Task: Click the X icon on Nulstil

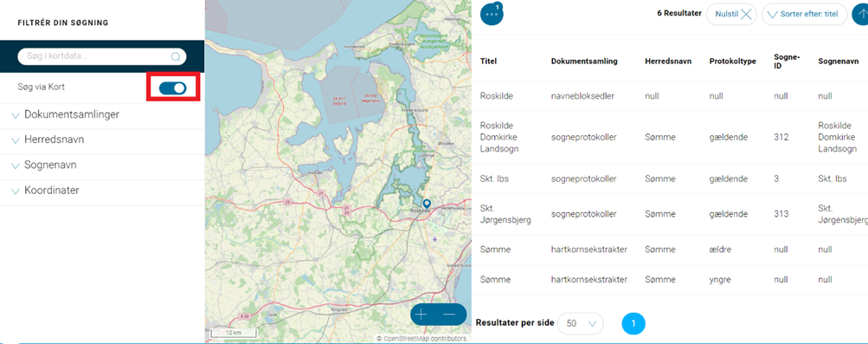Action: tap(746, 15)
